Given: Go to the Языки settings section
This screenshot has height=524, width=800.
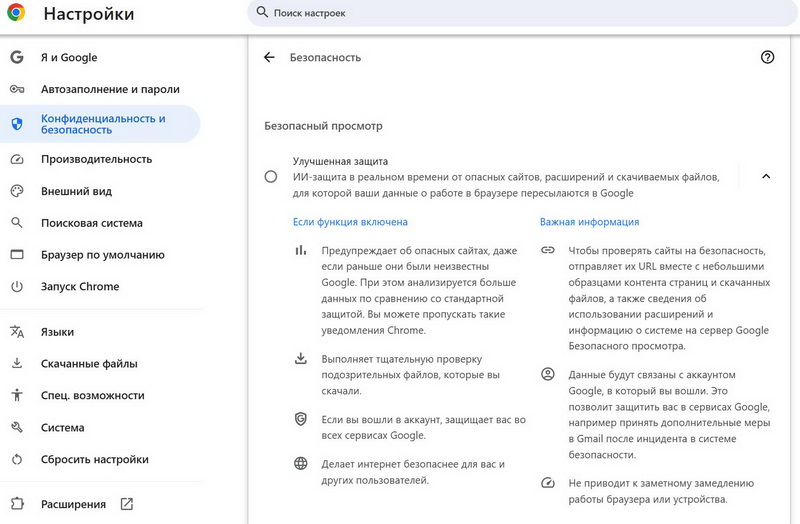Looking at the screenshot, I should tap(57, 332).
